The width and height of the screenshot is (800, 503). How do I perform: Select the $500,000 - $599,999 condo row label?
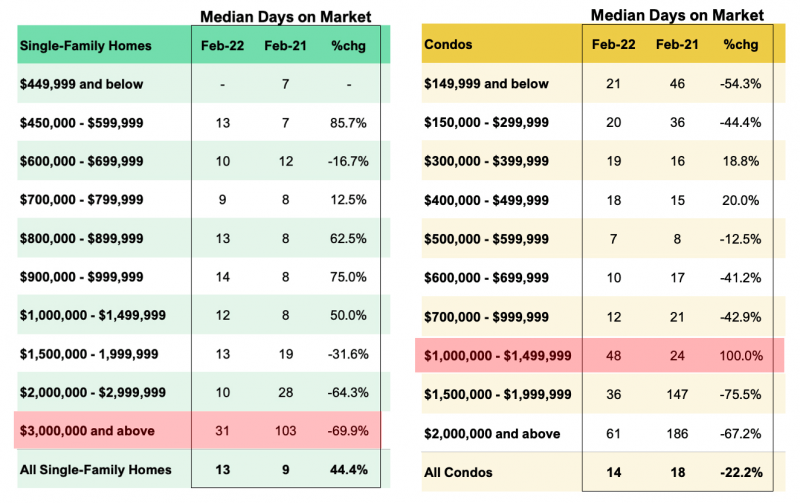(486, 239)
